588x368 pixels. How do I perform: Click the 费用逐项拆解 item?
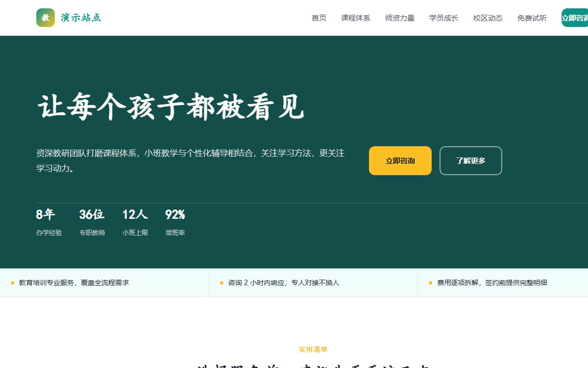492,283
